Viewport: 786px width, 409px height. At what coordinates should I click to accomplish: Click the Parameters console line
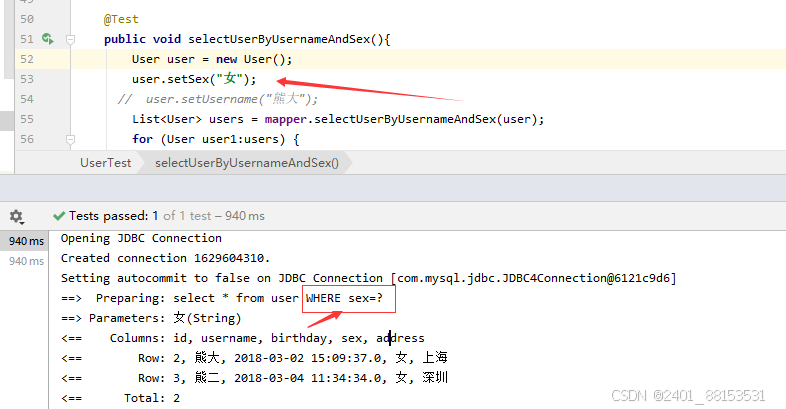point(151,318)
